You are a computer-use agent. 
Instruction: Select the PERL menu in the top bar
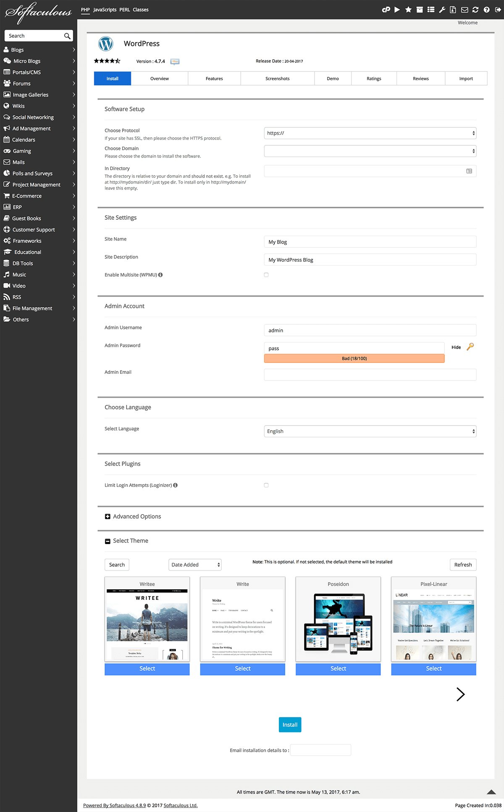(125, 10)
